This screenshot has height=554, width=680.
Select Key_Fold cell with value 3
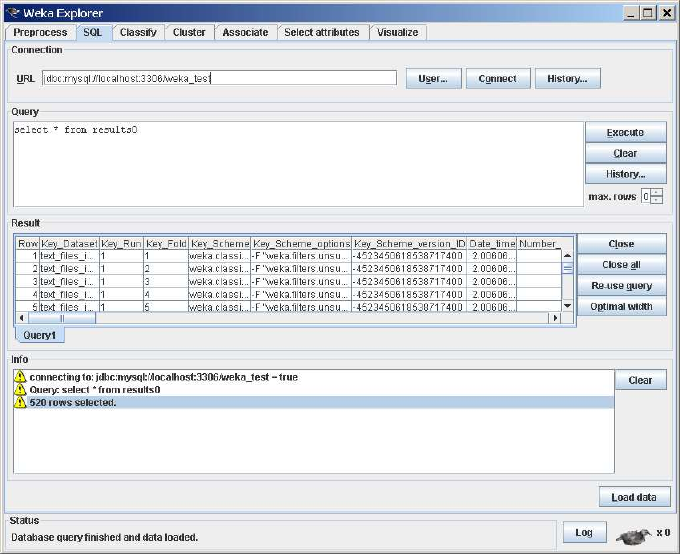(166, 282)
